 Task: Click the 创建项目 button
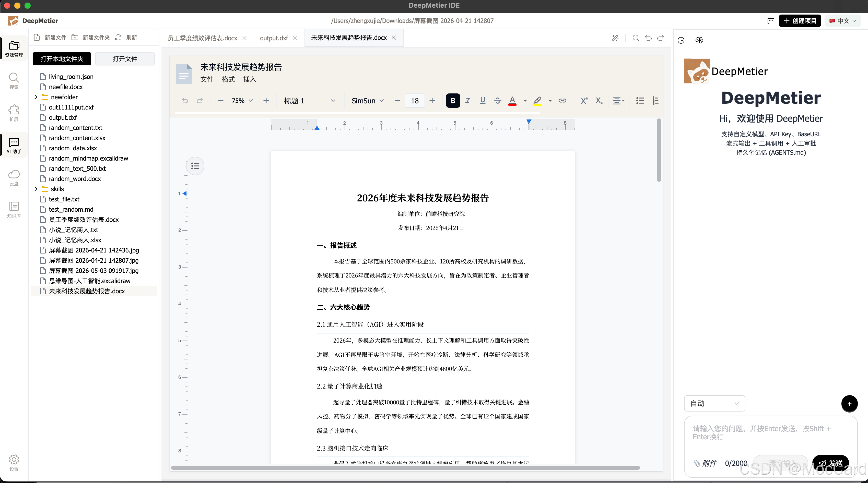800,21
